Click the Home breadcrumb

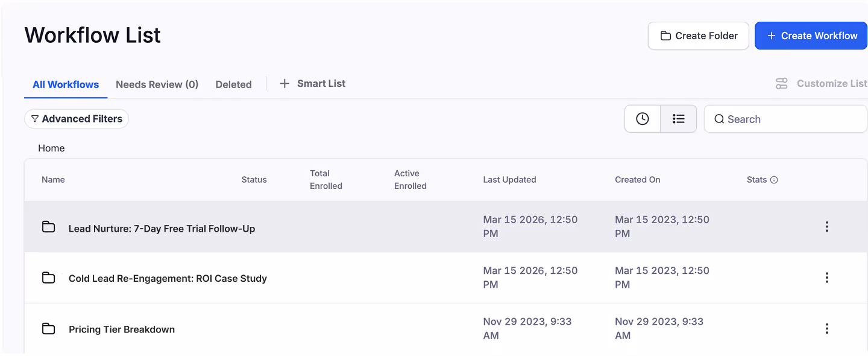click(51, 148)
